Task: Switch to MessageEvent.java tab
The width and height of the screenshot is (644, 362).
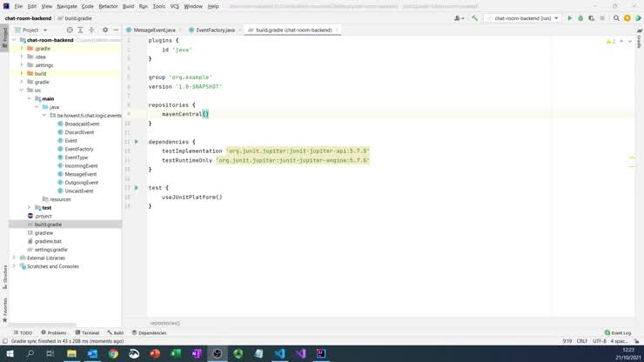Action: (x=154, y=30)
